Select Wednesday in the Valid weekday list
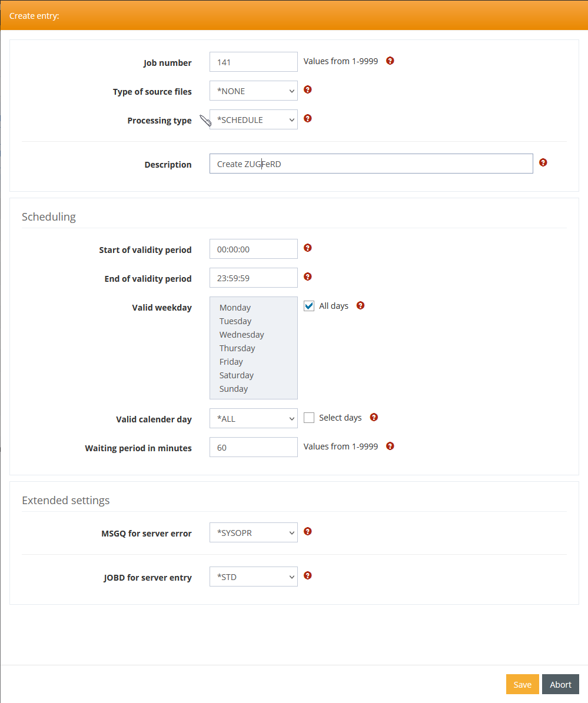 tap(242, 335)
